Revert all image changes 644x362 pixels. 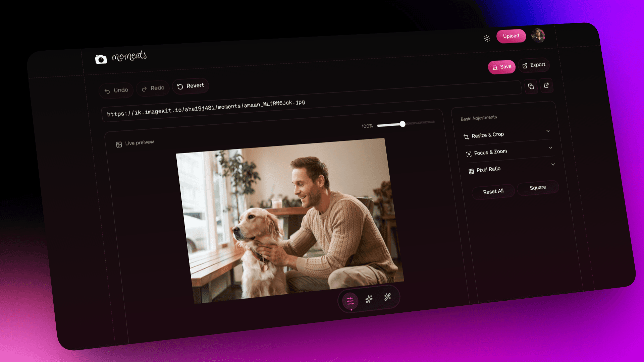191,86
